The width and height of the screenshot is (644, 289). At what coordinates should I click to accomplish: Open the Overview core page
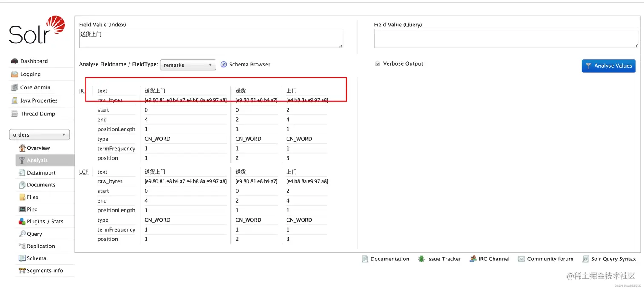pyautogui.click(x=38, y=148)
